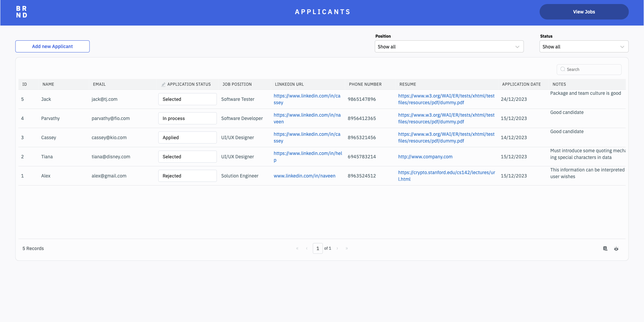Open Alex's Rejected status dropdown
Image resolution: width=644 pixels, height=322 pixels.
click(187, 176)
